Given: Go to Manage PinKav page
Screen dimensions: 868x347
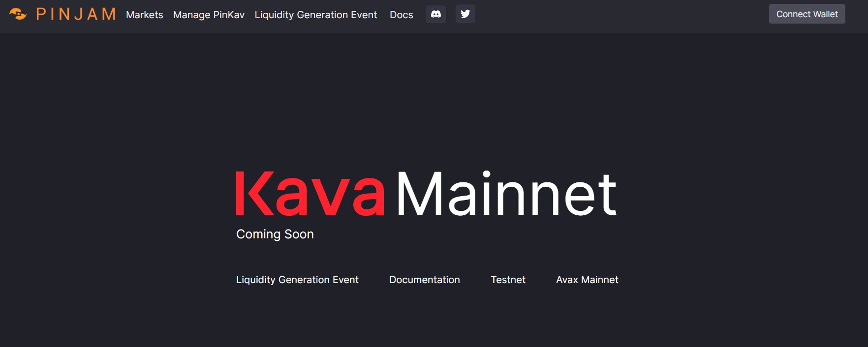Looking at the screenshot, I should 209,15.
